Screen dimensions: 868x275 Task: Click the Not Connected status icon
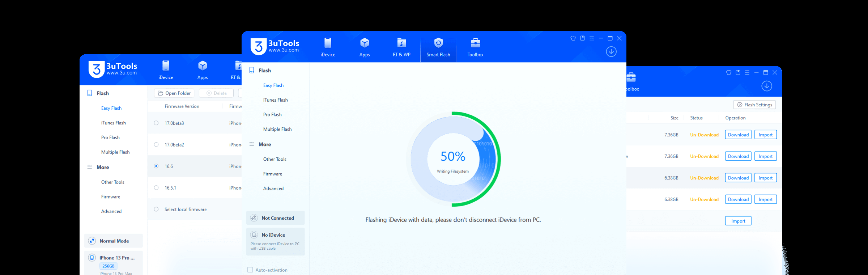(x=254, y=218)
